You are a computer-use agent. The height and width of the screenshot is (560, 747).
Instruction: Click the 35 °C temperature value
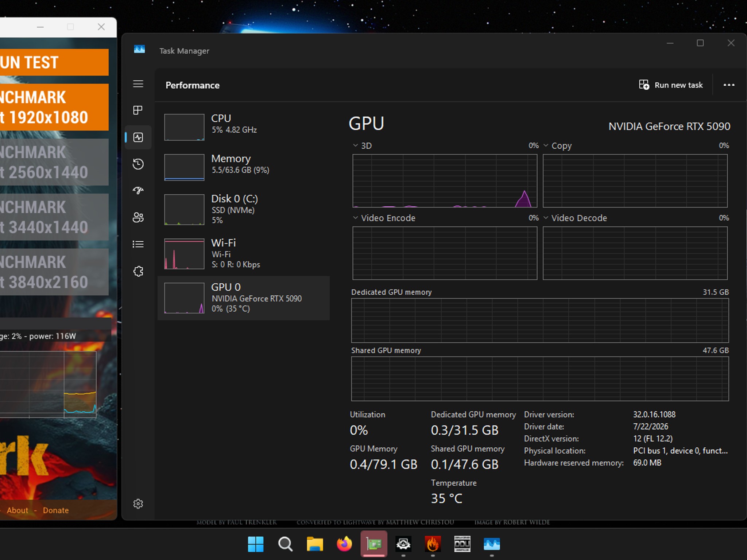[x=446, y=498]
